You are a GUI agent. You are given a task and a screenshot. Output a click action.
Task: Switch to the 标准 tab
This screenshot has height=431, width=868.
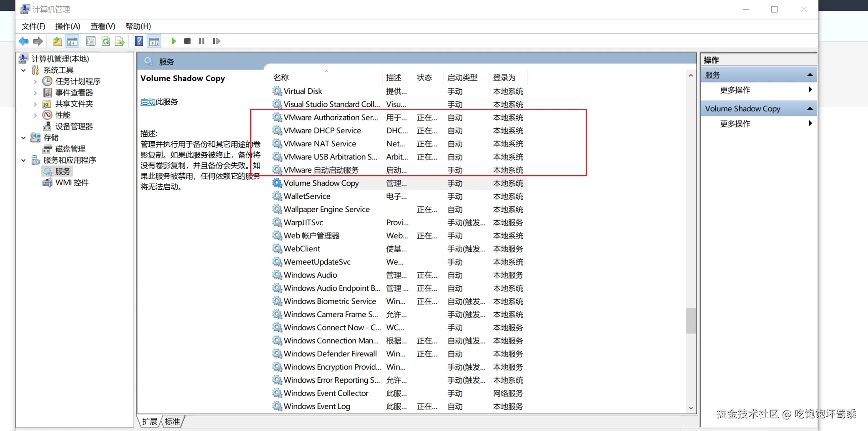click(172, 421)
